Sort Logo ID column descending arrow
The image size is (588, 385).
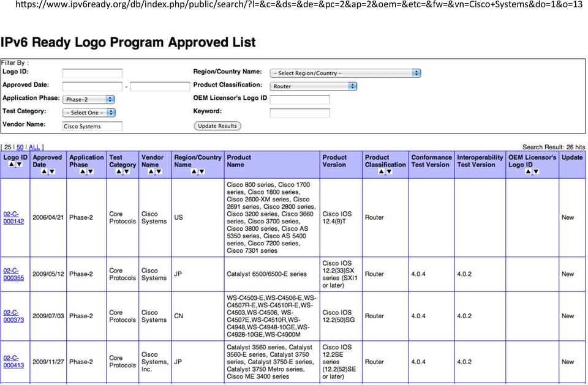coord(20,164)
